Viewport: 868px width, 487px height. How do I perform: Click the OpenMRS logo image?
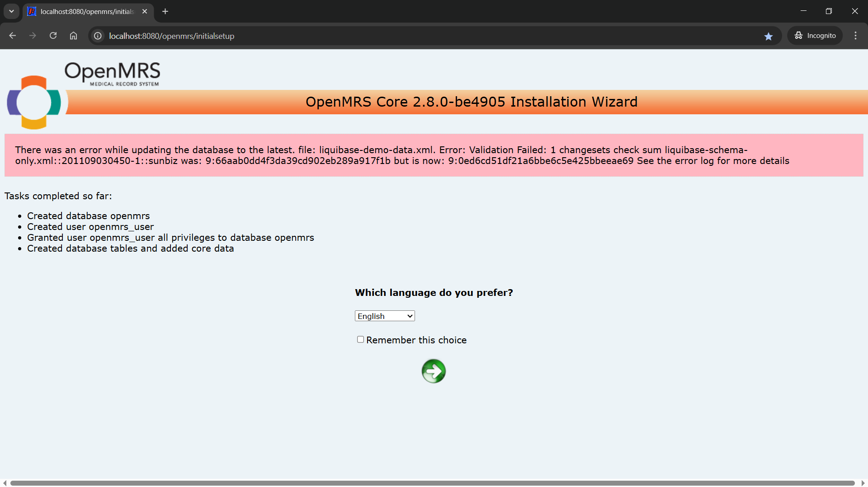click(x=84, y=95)
